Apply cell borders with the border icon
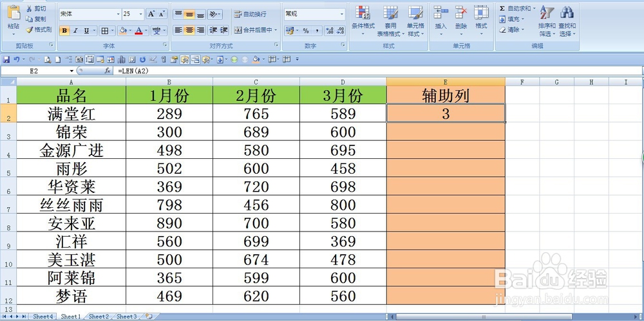Viewport: 644px width, 321px height. 105,30
